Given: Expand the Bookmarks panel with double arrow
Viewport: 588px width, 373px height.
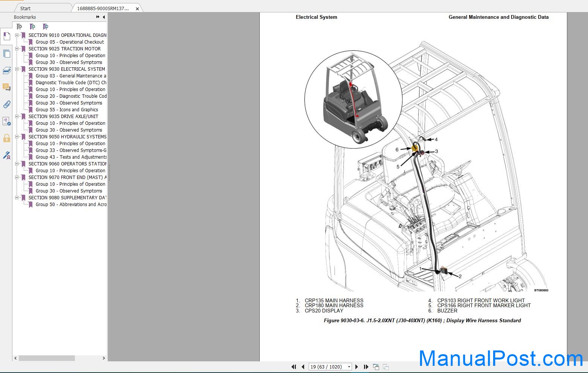Looking at the screenshot, I should [x=97, y=17].
